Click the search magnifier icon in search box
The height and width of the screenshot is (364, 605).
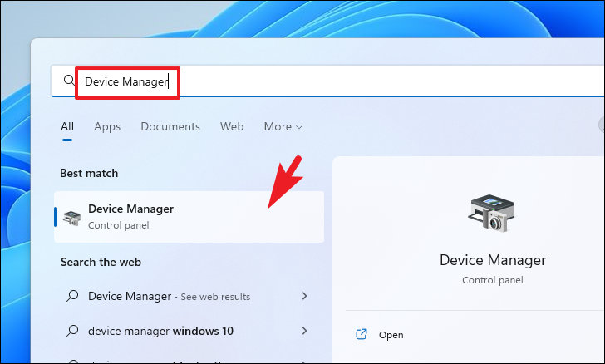point(69,81)
